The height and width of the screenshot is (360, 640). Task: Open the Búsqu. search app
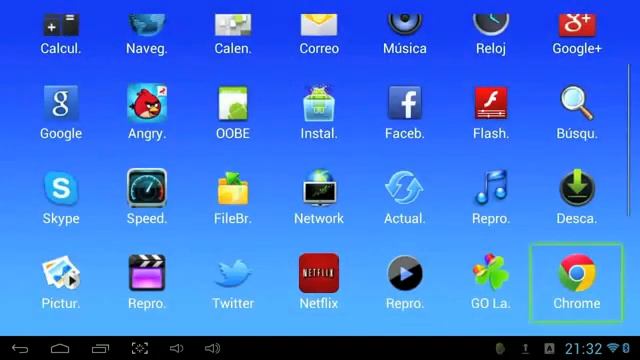coord(577,113)
